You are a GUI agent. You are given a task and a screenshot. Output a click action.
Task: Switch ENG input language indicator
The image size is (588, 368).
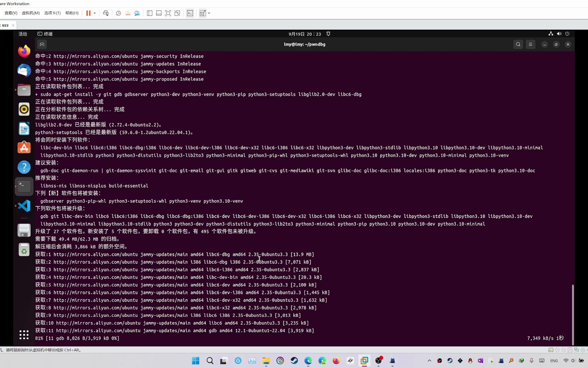pos(554,361)
